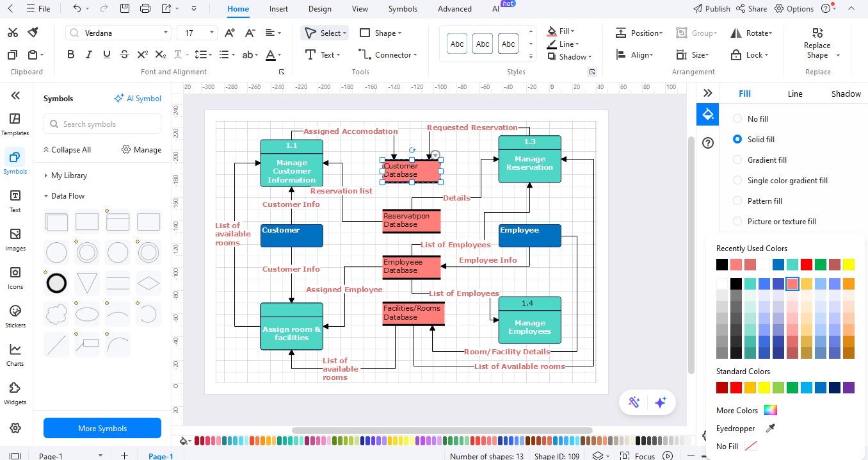Switch to the Advanced tab
This screenshot has height=460, width=868.
454,9
